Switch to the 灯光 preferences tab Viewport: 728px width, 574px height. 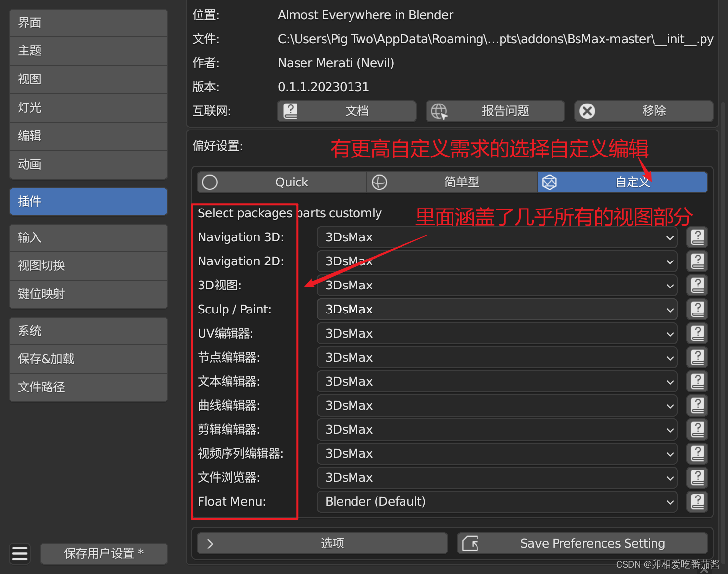click(88, 107)
